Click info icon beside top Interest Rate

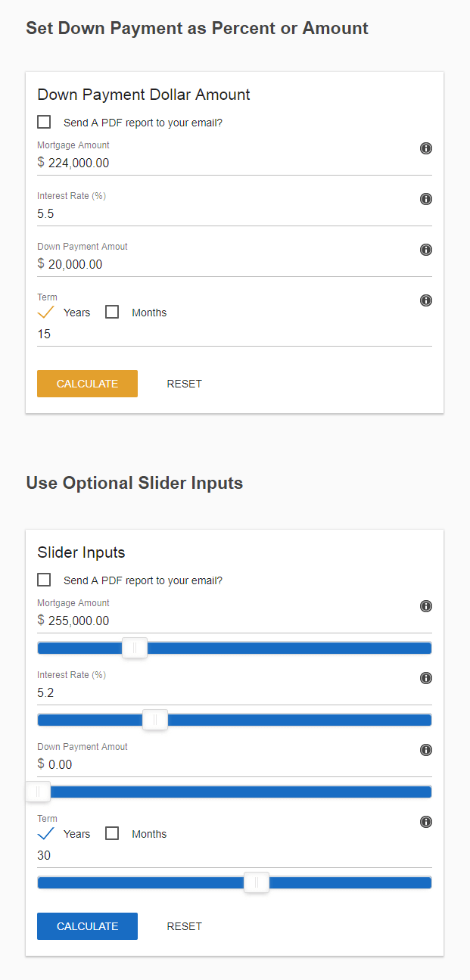tap(426, 199)
